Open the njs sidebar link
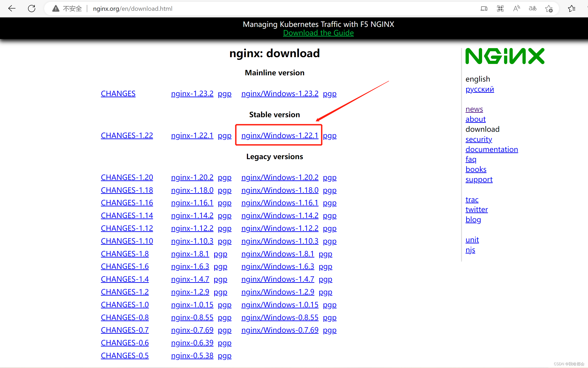 click(470, 250)
